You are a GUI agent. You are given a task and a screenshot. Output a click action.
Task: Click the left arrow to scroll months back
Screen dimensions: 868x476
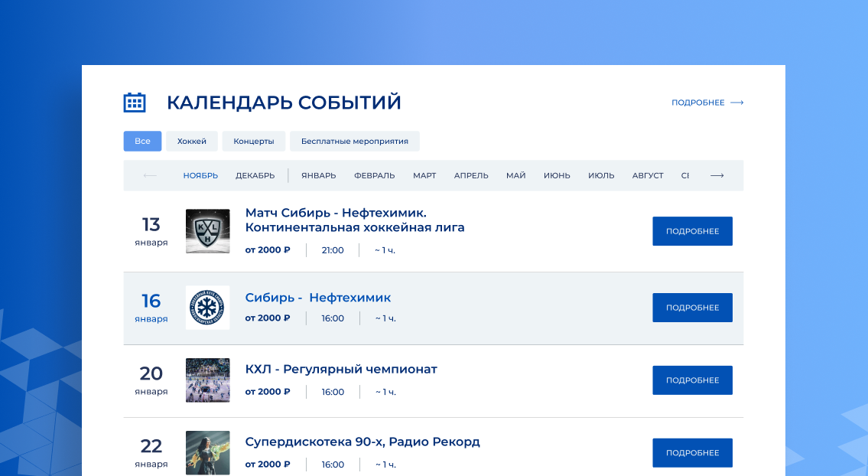tap(150, 175)
